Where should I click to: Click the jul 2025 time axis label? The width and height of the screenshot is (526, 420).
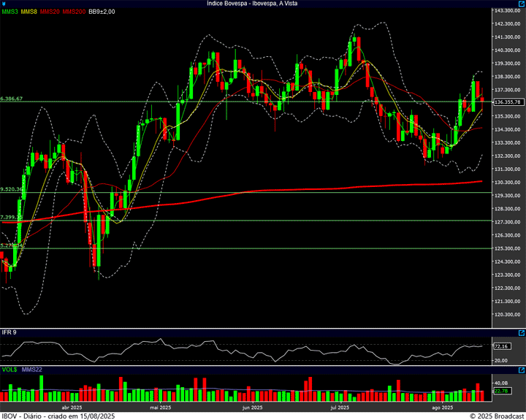pyautogui.click(x=340, y=408)
